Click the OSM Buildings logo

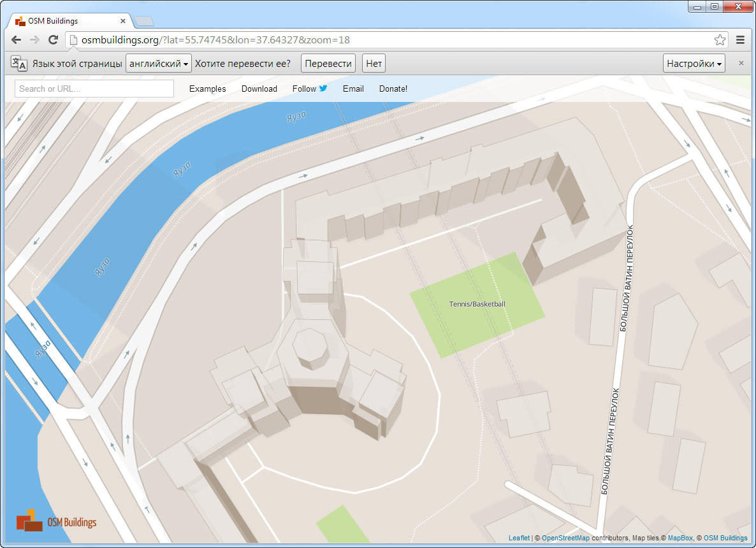point(56,521)
